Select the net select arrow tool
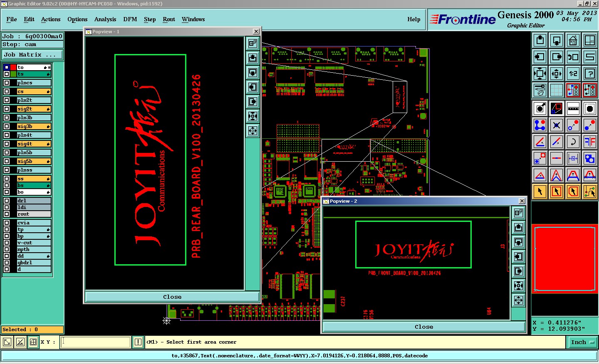Viewport: 599px width, 364px height. click(590, 192)
